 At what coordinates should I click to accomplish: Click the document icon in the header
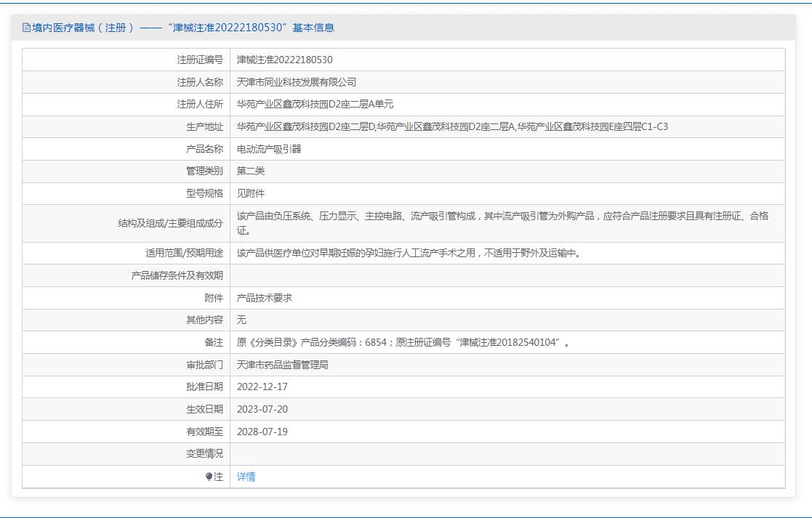pos(27,28)
